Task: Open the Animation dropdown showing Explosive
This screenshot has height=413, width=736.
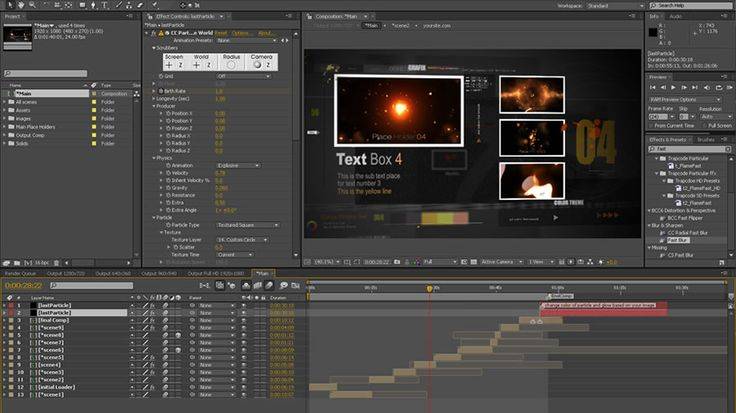Action: (x=238, y=165)
